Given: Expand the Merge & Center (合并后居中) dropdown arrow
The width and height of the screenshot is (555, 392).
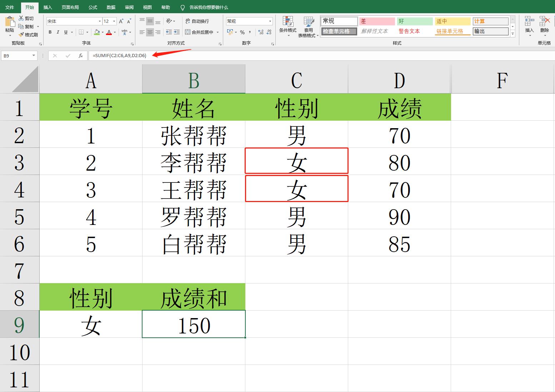Looking at the screenshot, I should [x=217, y=32].
